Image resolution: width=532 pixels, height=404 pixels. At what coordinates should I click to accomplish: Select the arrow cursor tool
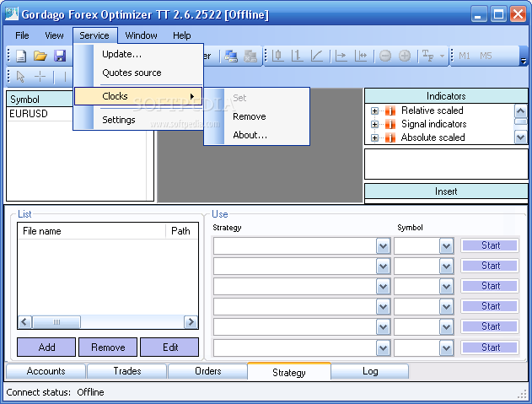[21, 77]
